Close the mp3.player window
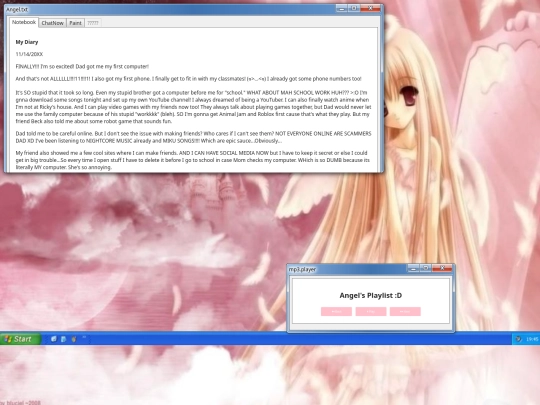Screen dimensions: 540x405 (442, 268)
